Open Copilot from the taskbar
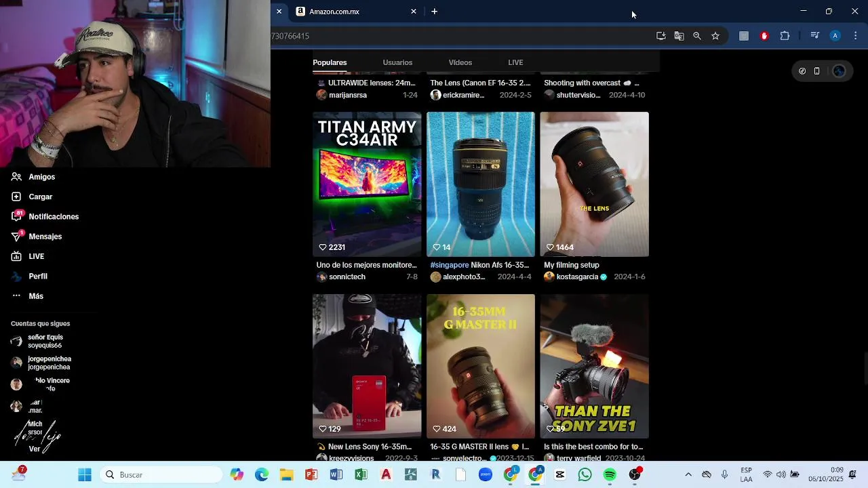 tap(237, 475)
